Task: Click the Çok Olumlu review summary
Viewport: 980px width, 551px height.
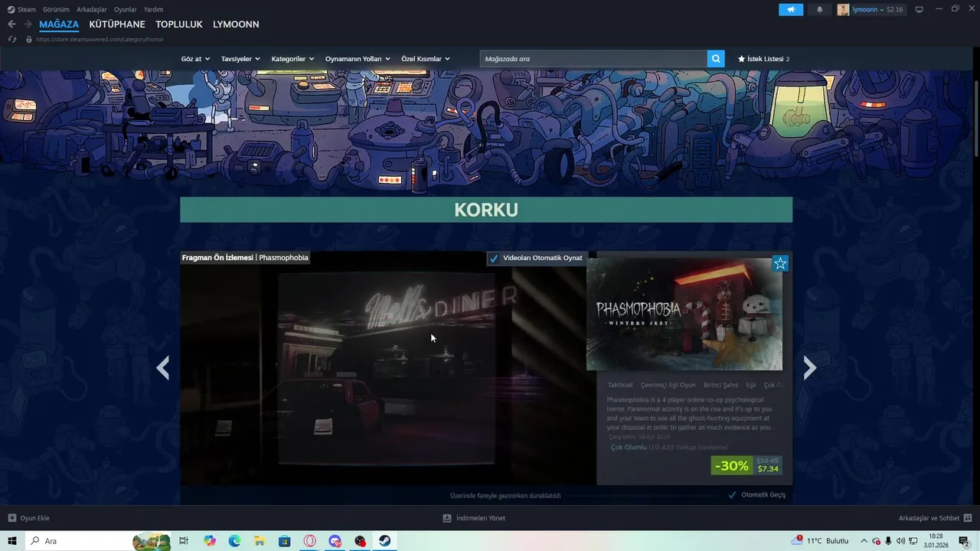Action: (629, 447)
